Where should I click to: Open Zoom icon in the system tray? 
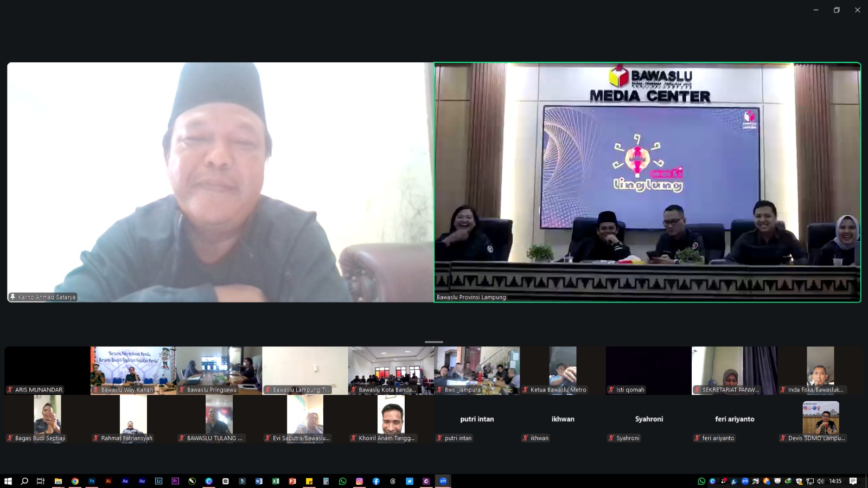point(745,481)
